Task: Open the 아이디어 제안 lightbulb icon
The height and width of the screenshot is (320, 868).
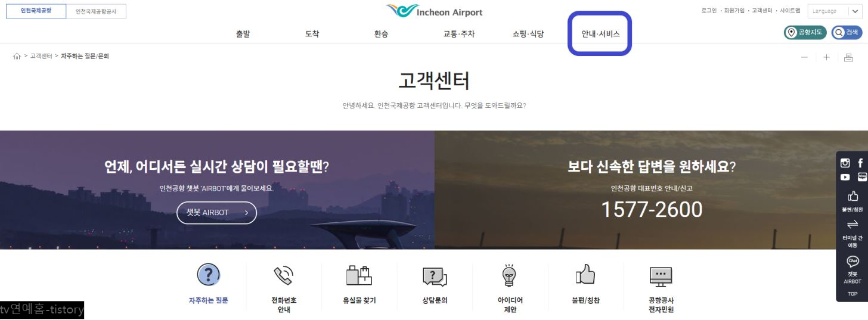Action: (x=510, y=275)
